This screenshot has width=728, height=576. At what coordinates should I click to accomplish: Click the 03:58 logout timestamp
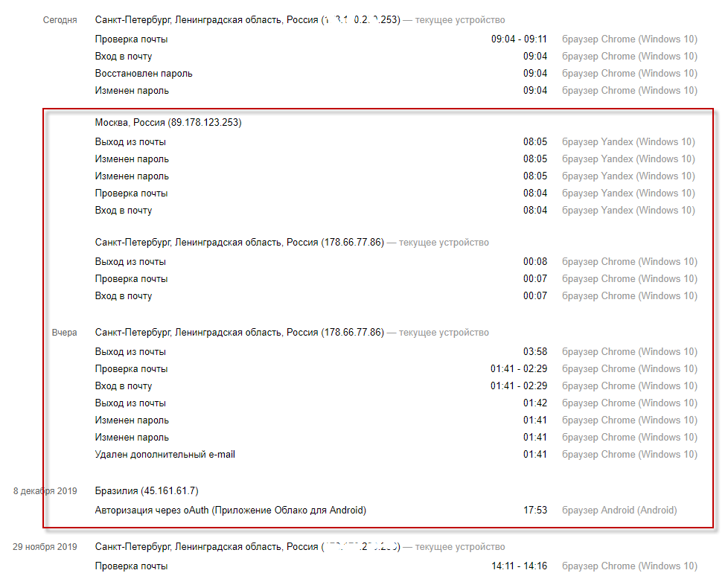[x=534, y=352]
